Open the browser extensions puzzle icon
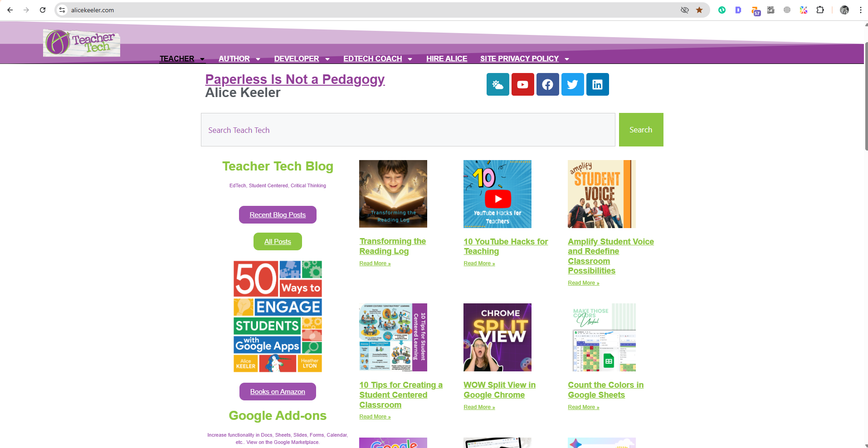The image size is (868, 448). click(x=820, y=10)
